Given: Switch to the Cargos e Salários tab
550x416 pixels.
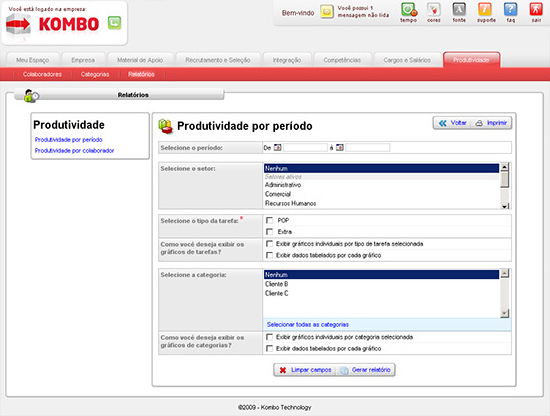Looking at the screenshot, I should click(407, 60).
